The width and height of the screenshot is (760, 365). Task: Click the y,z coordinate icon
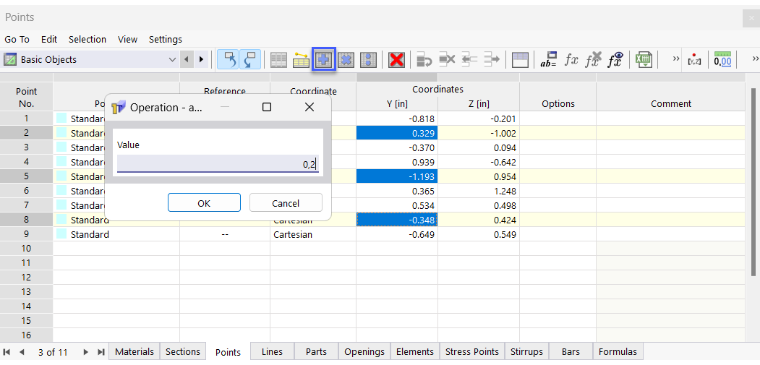[695, 60]
